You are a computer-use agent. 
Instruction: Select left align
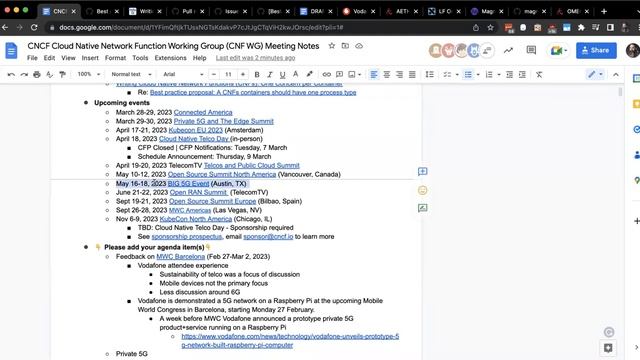click(x=373, y=74)
